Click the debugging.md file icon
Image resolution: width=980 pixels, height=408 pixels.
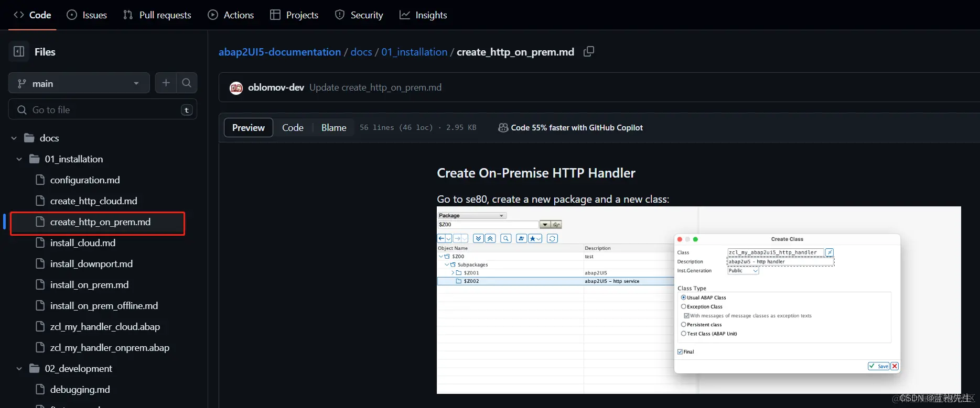[40, 390]
